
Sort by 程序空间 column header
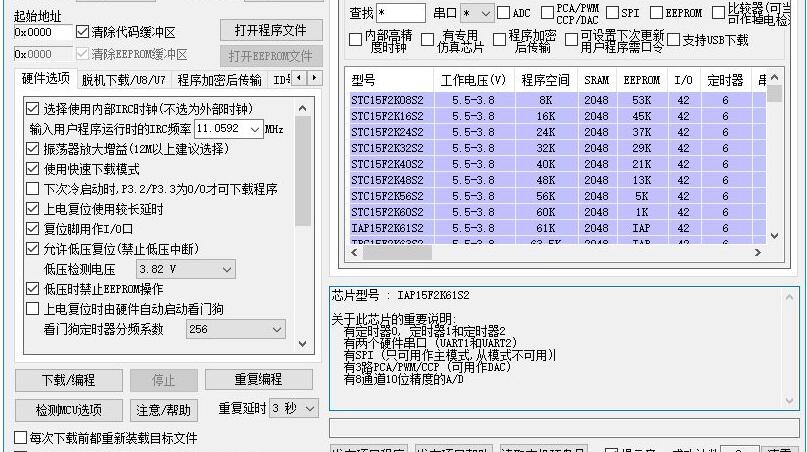(546, 80)
